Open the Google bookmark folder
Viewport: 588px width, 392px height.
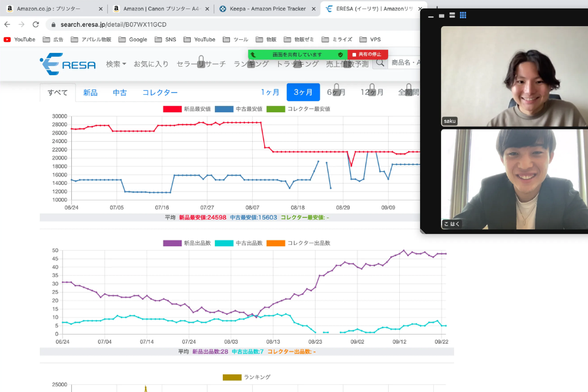133,39
